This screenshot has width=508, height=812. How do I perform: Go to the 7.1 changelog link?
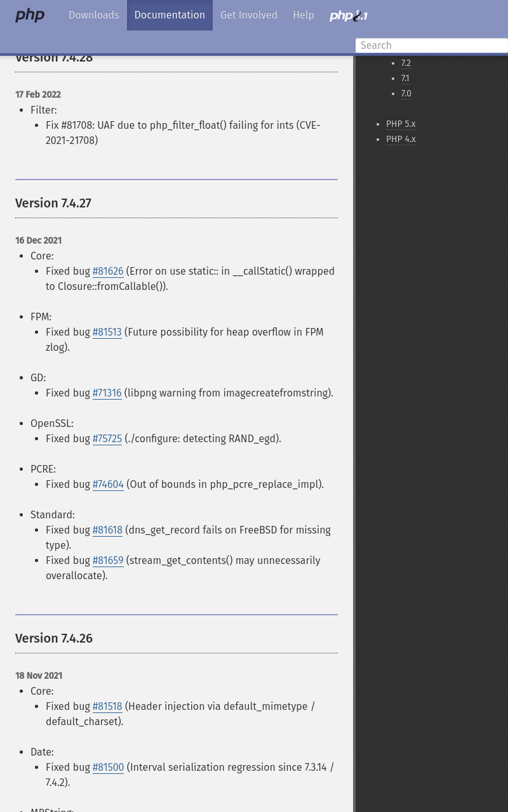click(405, 79)
